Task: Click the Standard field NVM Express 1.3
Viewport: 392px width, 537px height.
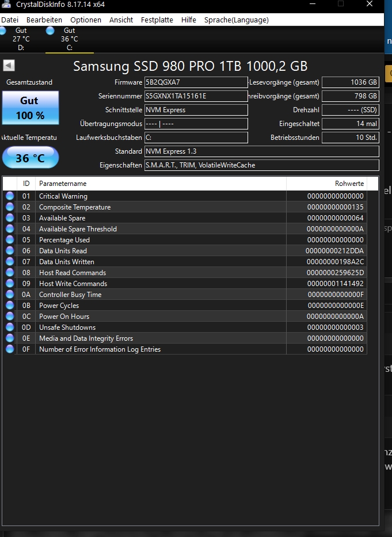Action: point(261,151)
